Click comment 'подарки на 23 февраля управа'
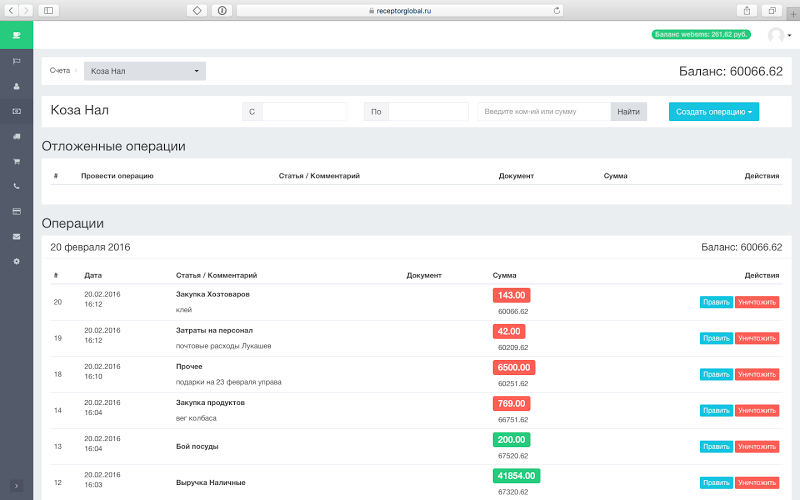Viewport: 800px width, 500px height. coord(229,382)
